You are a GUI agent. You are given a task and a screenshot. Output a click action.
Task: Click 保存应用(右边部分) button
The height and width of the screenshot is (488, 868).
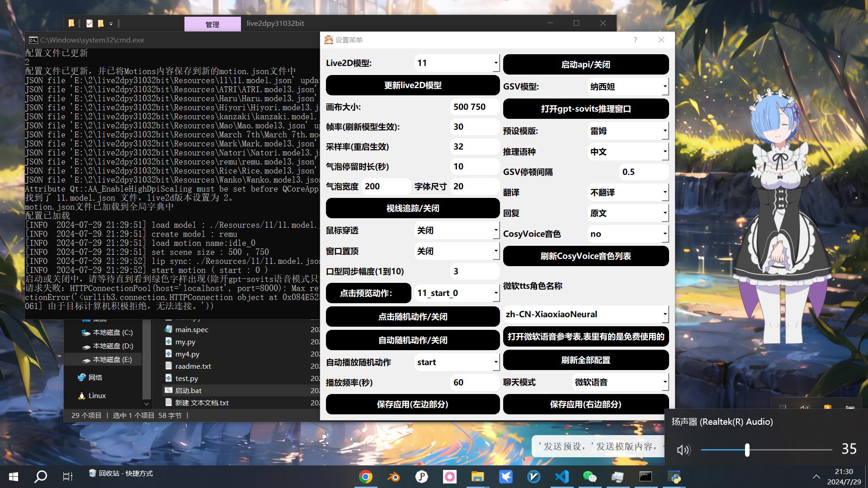[x=586, y=404]
